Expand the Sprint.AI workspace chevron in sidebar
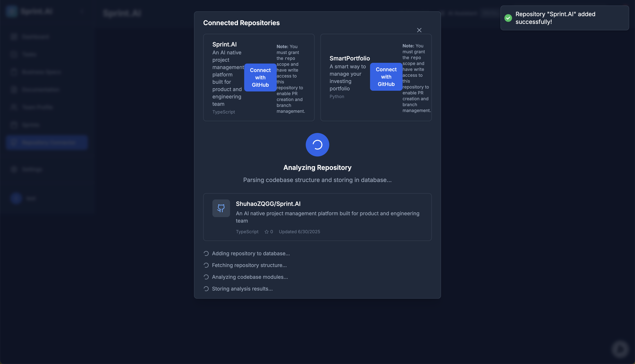635x364 pixels. pos(82,12)
